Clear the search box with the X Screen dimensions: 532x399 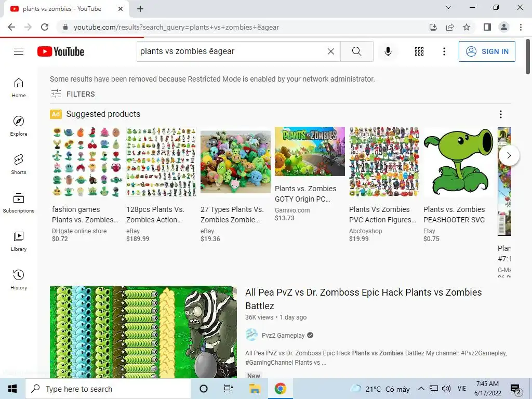(x=331, y=51)
